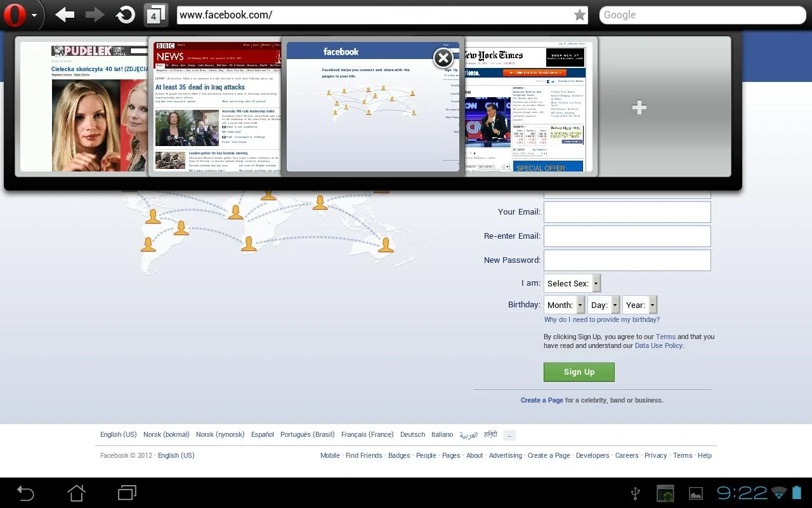
Task: Open the People footer link
Action: click(426, 456)
